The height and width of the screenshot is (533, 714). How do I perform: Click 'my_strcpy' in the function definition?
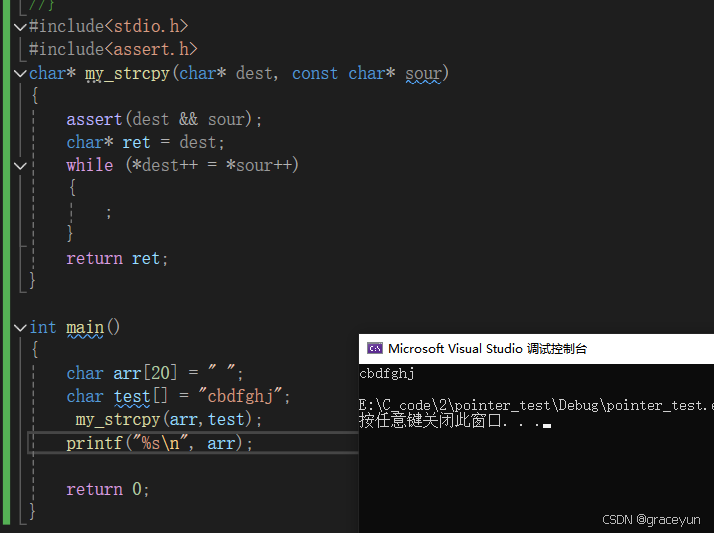127,73
